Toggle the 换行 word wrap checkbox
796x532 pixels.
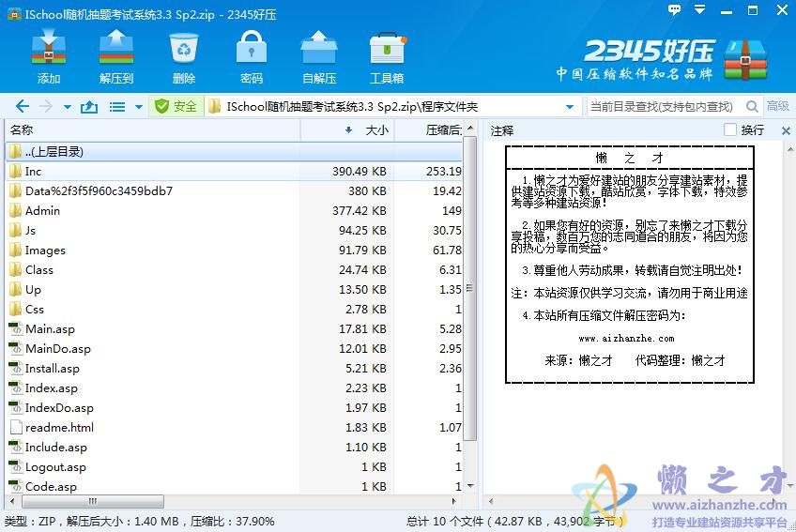click(x=730, y=130)
